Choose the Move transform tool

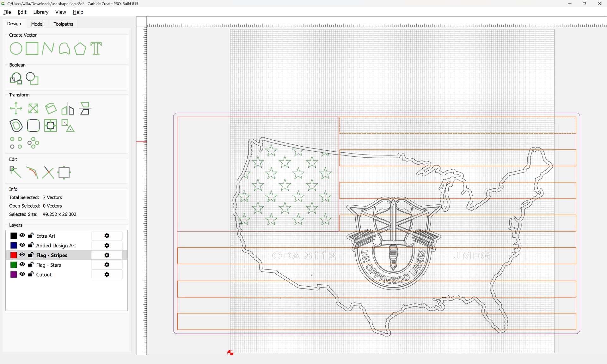pyautogui.click(x=16, y=108)
